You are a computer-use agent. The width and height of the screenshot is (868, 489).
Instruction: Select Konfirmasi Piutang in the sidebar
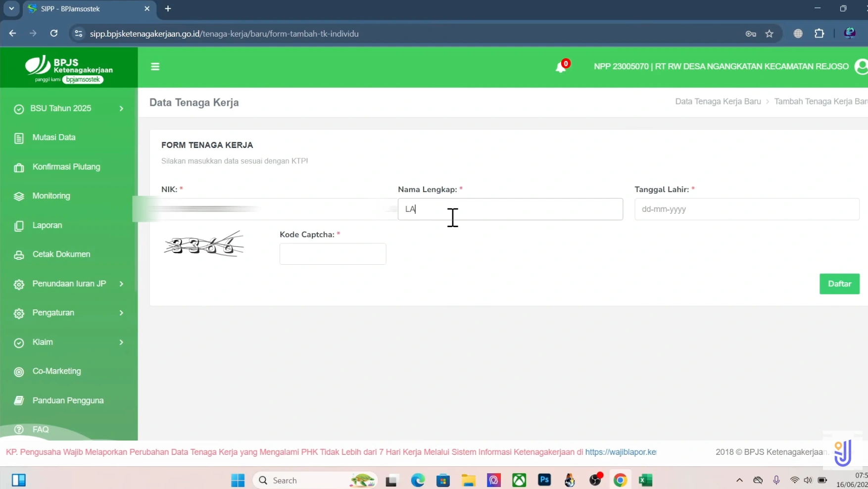66,166
